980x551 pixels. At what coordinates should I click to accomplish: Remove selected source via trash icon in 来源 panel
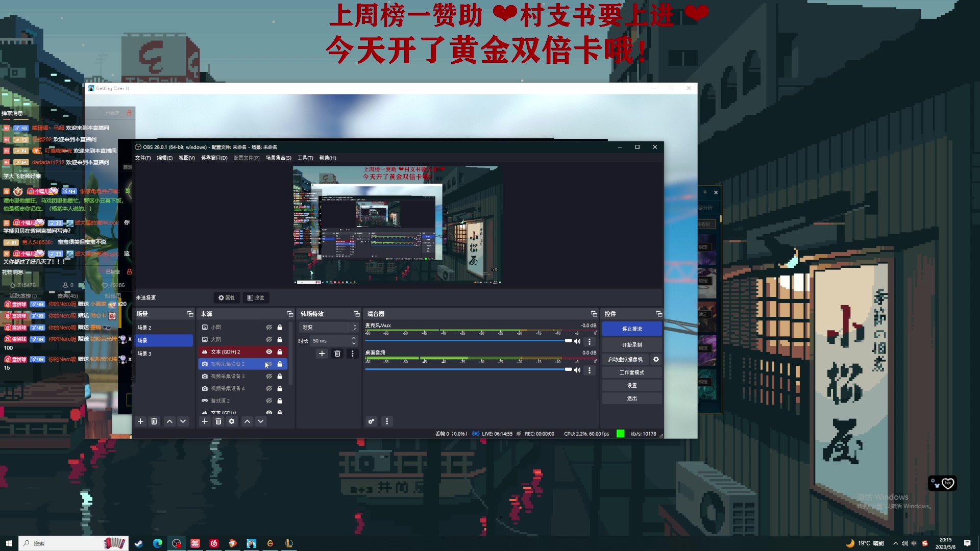[218, 421]
